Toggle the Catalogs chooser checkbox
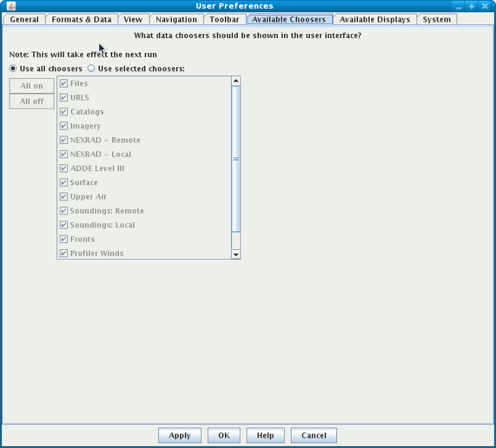 64,112
